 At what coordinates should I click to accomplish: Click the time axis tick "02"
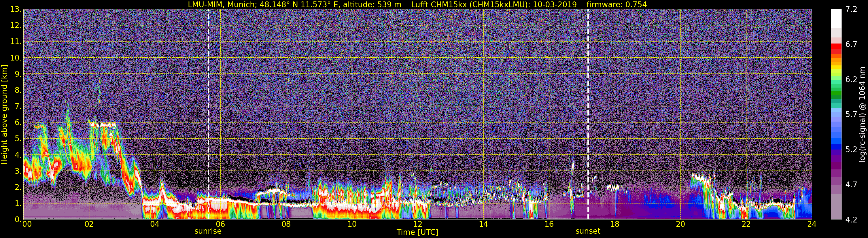pos(89,224)
